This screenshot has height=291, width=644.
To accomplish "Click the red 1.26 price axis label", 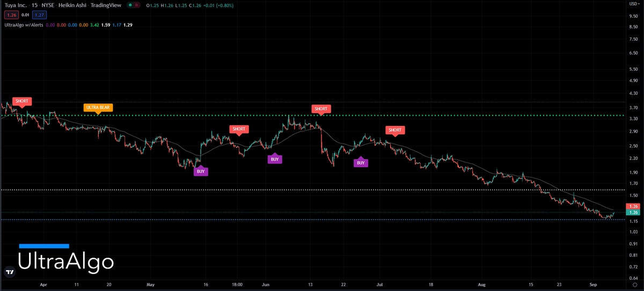I will (633, 206).
